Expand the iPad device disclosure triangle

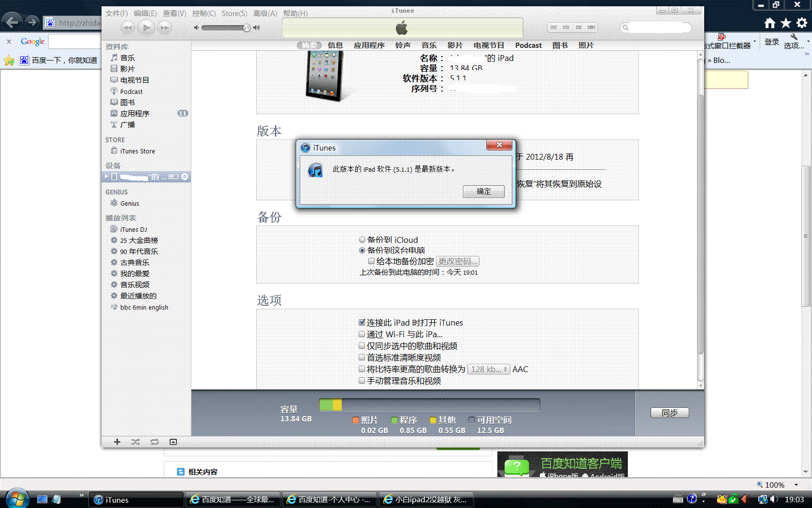coord(107,177)
